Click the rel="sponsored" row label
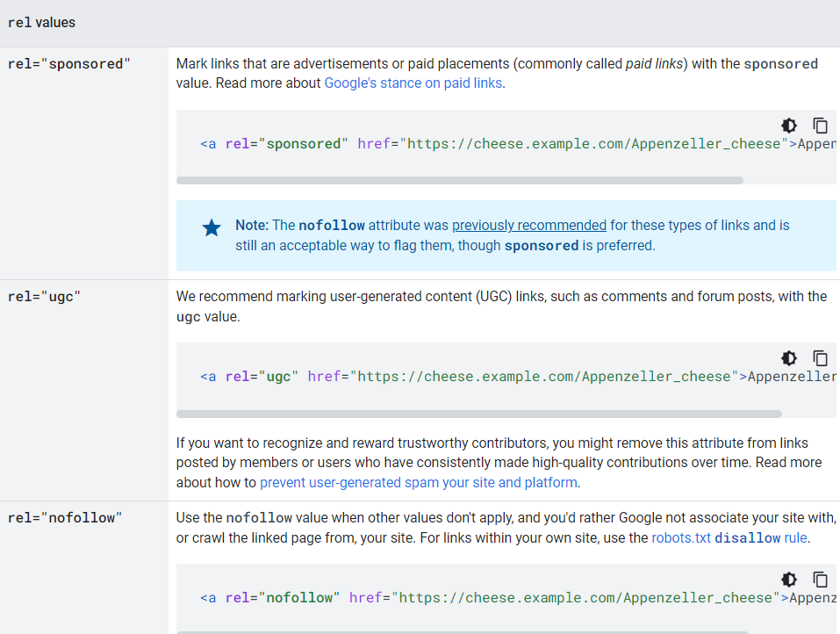 pyautogui.click(x=69, y=64)
